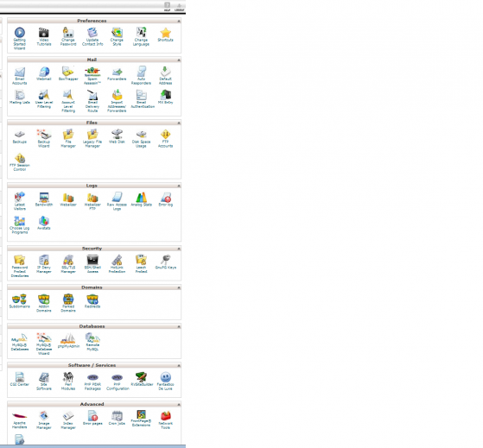Collapse the Security section

tap(179, 249)
